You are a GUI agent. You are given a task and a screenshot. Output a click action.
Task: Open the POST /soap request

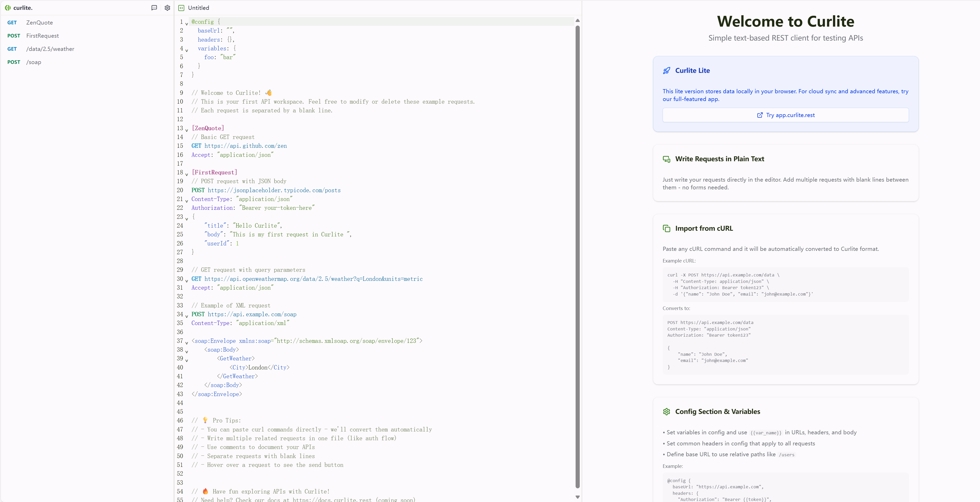(x=87, y=62)
